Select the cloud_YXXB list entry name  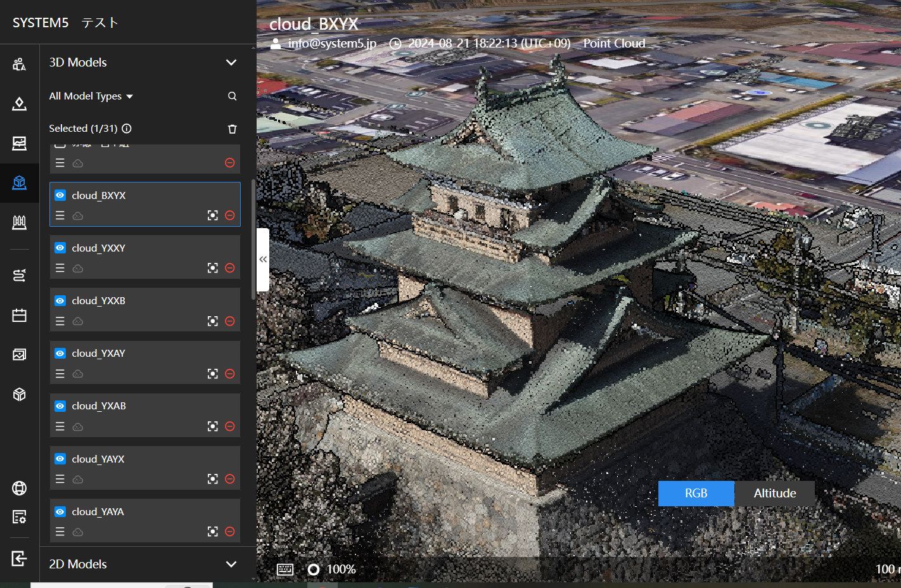click(x=98, y=300)
